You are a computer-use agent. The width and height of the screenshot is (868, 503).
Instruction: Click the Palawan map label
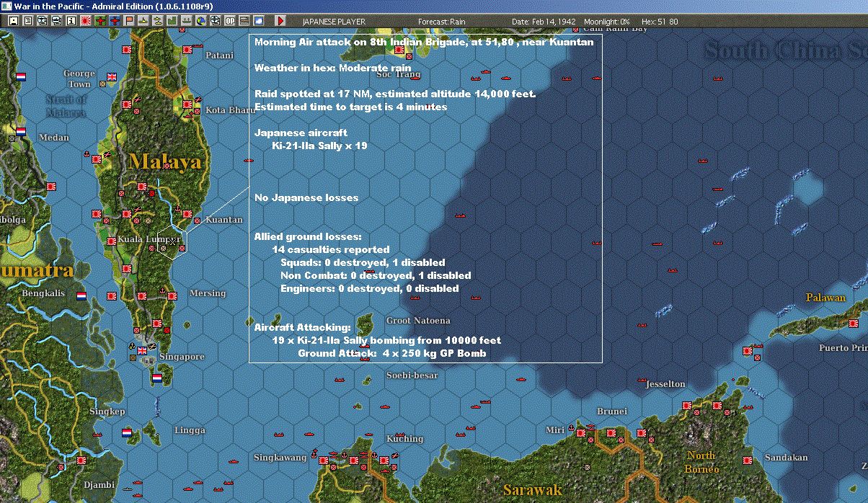tap(825, 298)
